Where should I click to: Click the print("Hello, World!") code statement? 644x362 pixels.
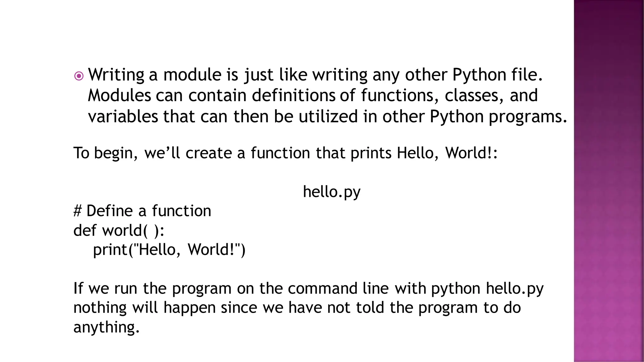coord(169,250)
